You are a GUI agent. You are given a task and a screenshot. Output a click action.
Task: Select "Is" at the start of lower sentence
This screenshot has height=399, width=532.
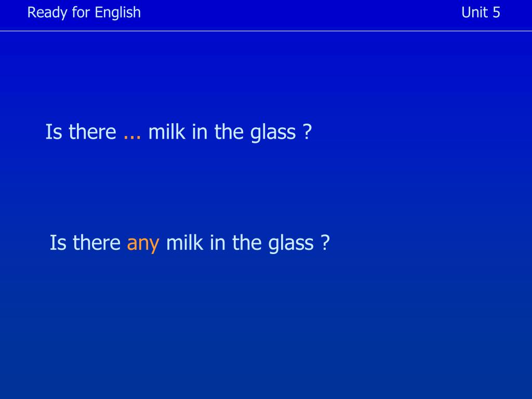(x=58, y=243)
